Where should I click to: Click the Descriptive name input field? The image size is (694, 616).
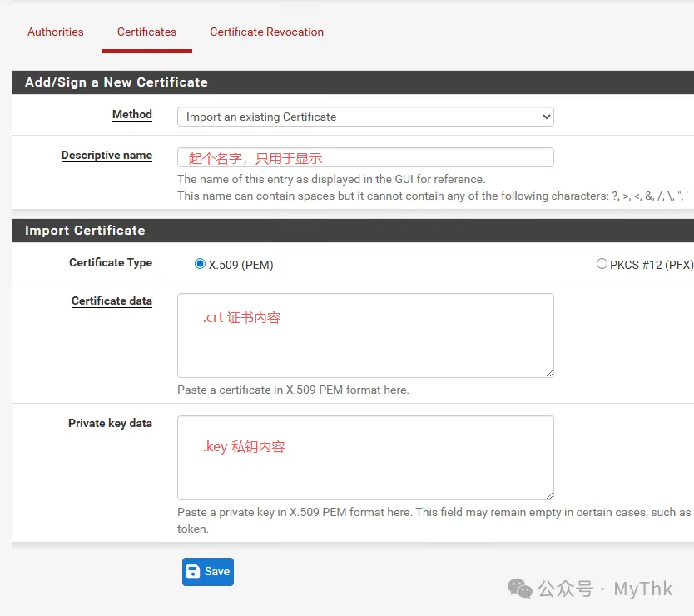pos(365,157)
